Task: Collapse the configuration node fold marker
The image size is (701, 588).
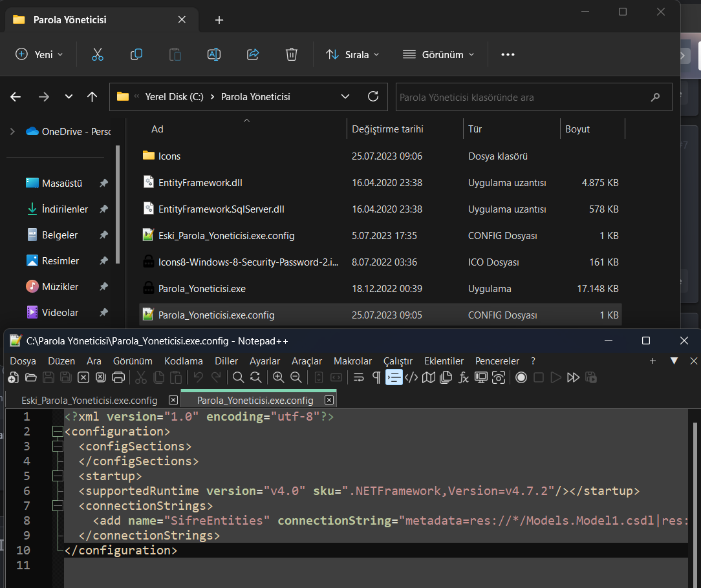Action: click(58, 432)
